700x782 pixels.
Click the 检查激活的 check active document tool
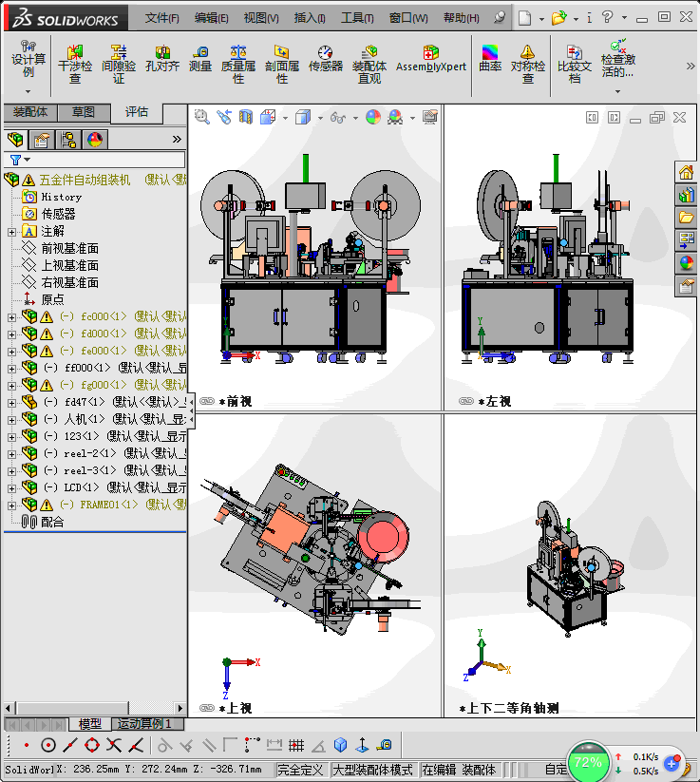pos(618,58)
